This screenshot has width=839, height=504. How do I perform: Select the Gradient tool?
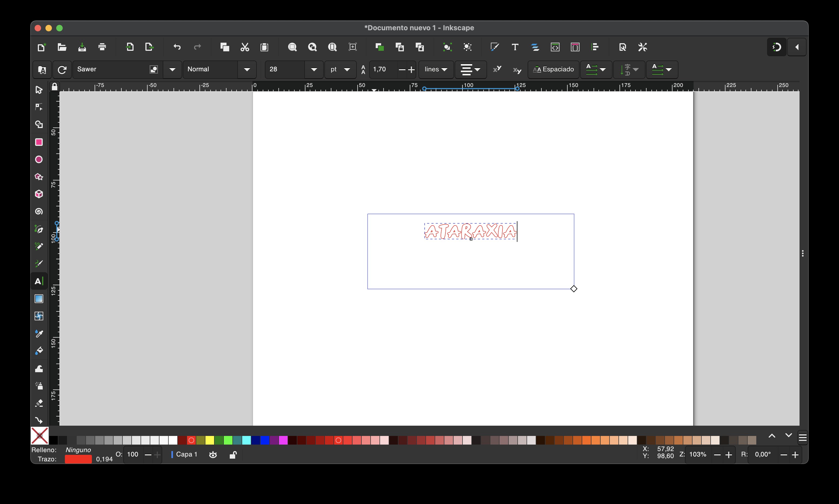click(x=39, y=298)
